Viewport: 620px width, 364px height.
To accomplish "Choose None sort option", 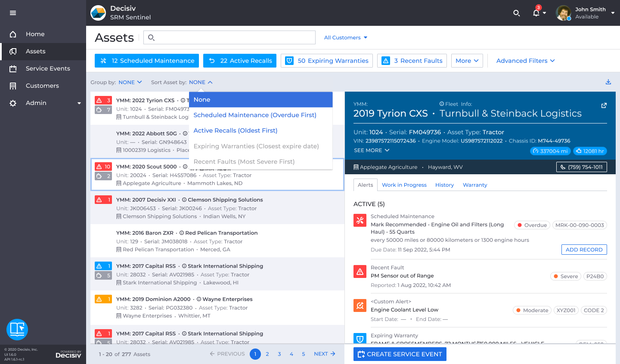I will click(x=261, y=99).
